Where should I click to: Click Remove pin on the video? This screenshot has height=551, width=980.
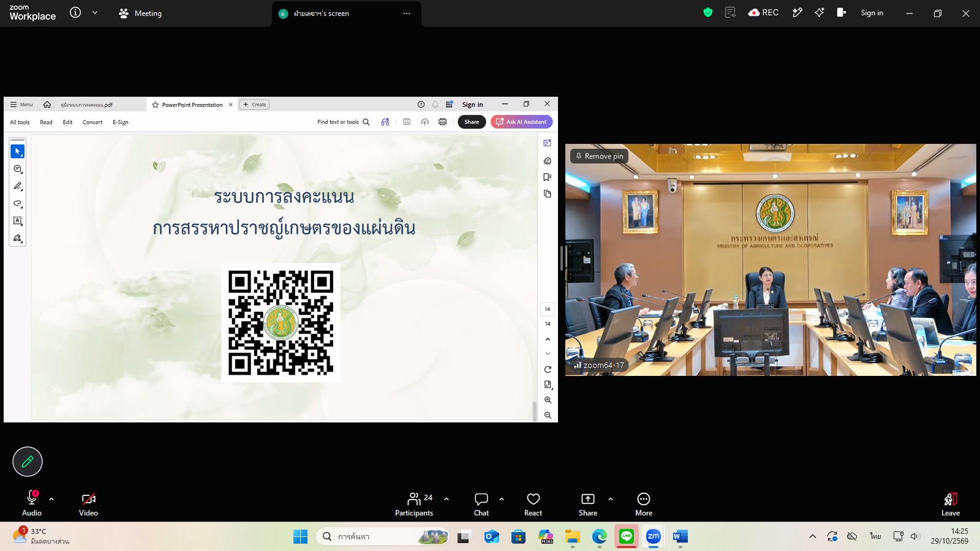point(600,156)
